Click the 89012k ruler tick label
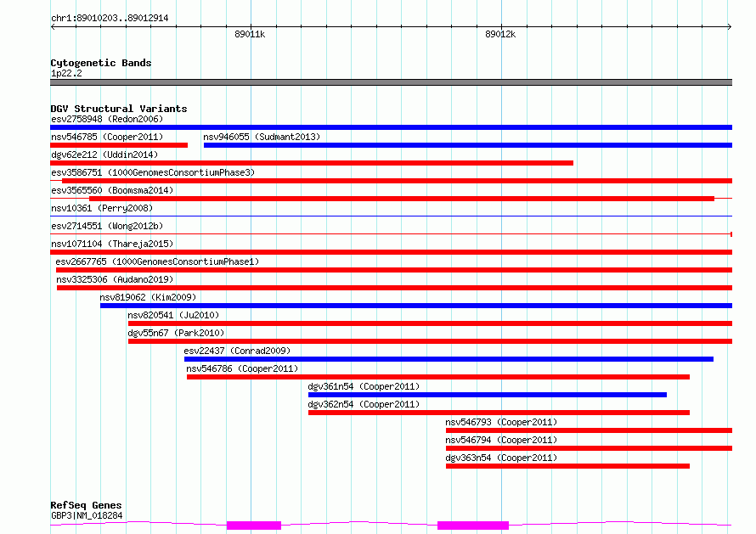756x534 pixels. (x=500, y=34)
